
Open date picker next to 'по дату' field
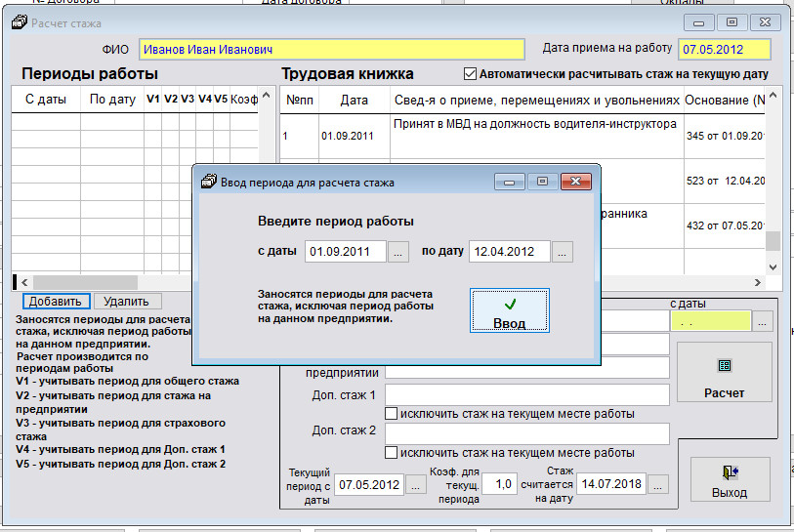562,252
